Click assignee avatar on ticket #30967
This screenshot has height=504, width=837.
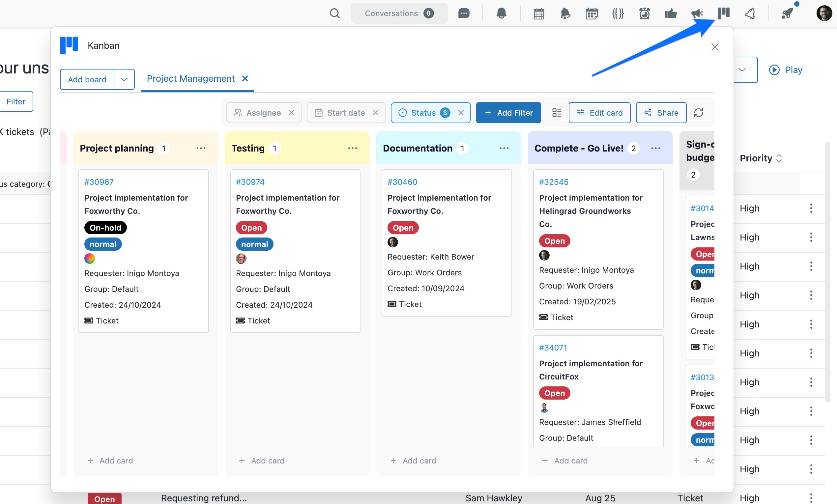pyautogui.click(x=90, y=259)
